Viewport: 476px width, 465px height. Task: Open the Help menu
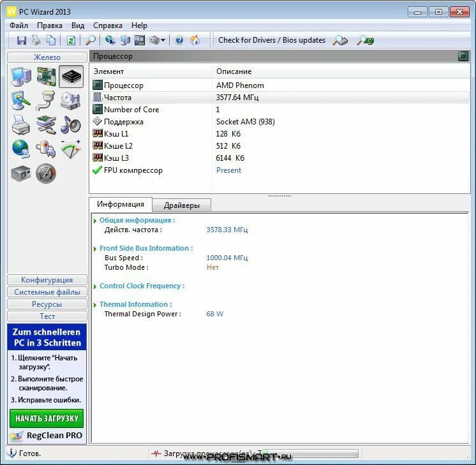pos(139,26)
